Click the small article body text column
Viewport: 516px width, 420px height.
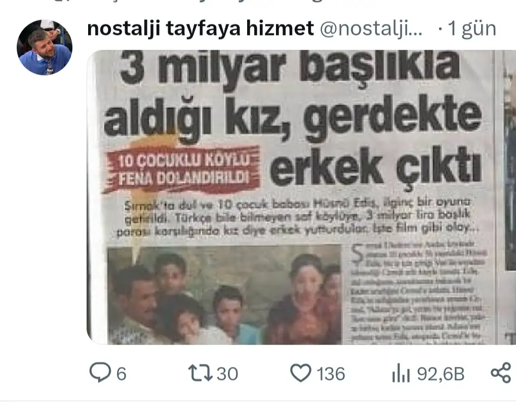tap(418, 293)
